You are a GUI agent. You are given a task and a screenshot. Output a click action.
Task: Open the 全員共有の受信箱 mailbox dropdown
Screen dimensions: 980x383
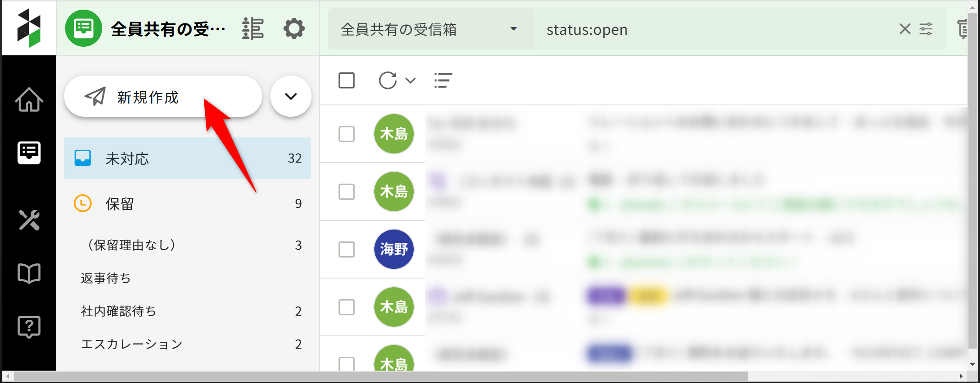[431, 29]
